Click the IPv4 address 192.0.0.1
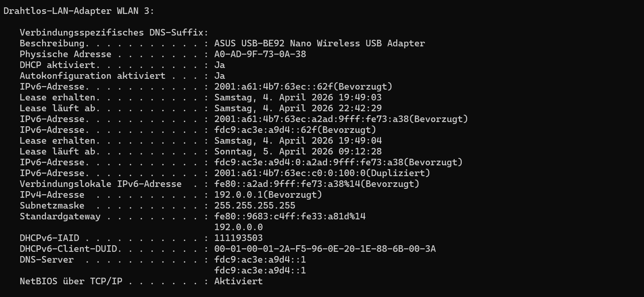 tap(268, 195)
